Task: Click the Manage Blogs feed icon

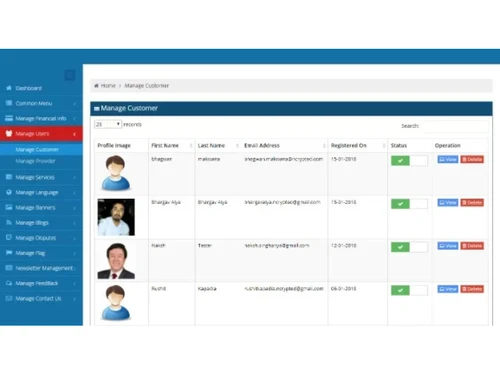Action: click(9, 222)
